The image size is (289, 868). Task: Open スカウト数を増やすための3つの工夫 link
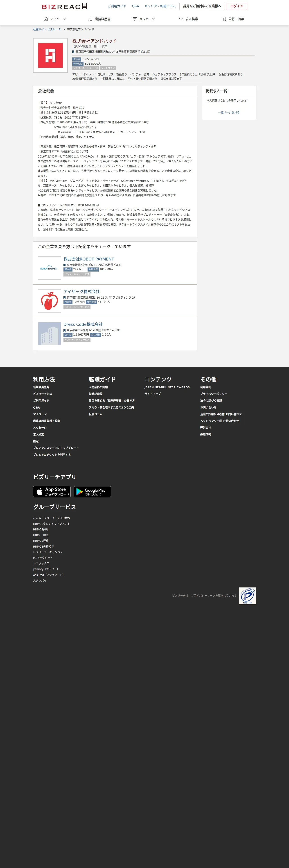tap(111, 407)
